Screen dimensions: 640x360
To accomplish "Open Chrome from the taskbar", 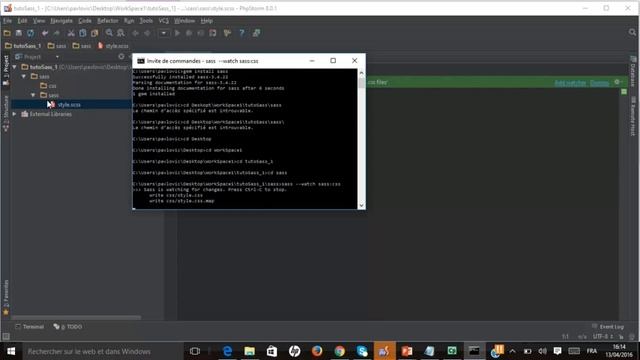I will (339, 351).
